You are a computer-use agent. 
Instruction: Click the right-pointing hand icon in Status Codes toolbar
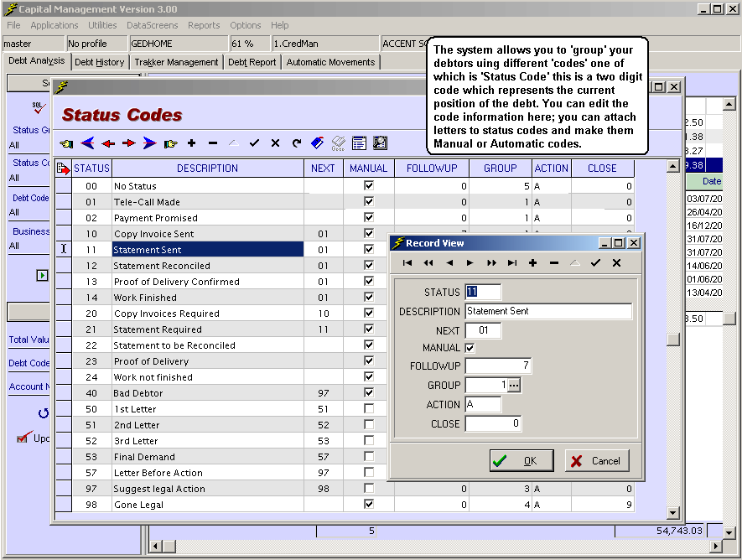(171, 143)
